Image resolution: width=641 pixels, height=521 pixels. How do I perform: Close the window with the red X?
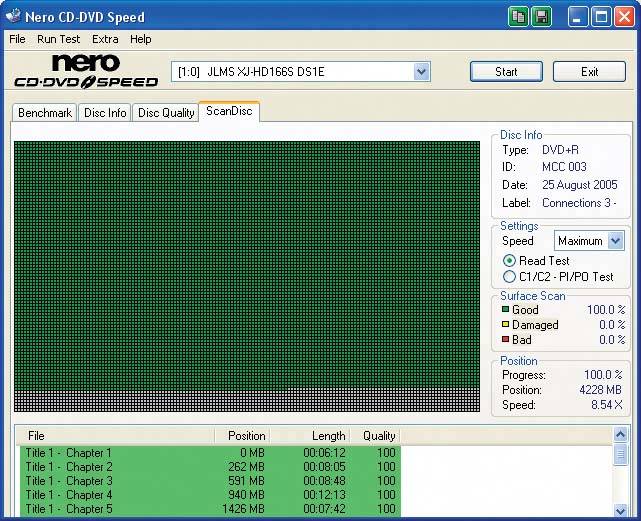pyautogui.click(x=625, y=17)
